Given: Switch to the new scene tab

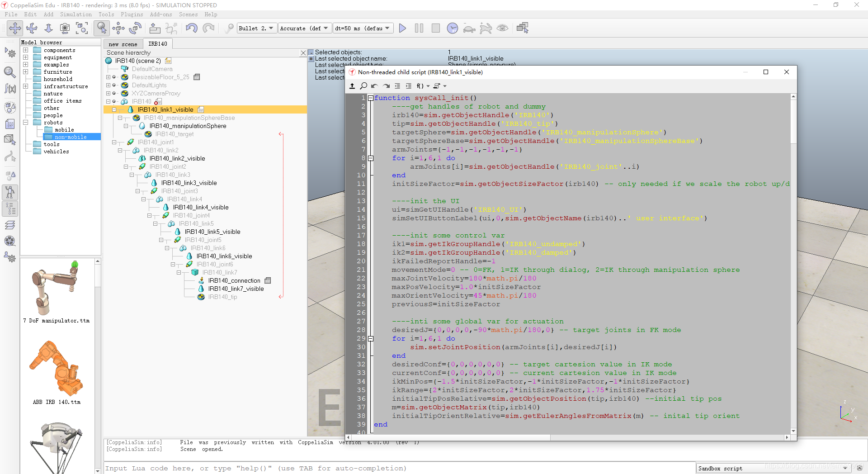Looking at the screenshot, I should coord(123,44).
